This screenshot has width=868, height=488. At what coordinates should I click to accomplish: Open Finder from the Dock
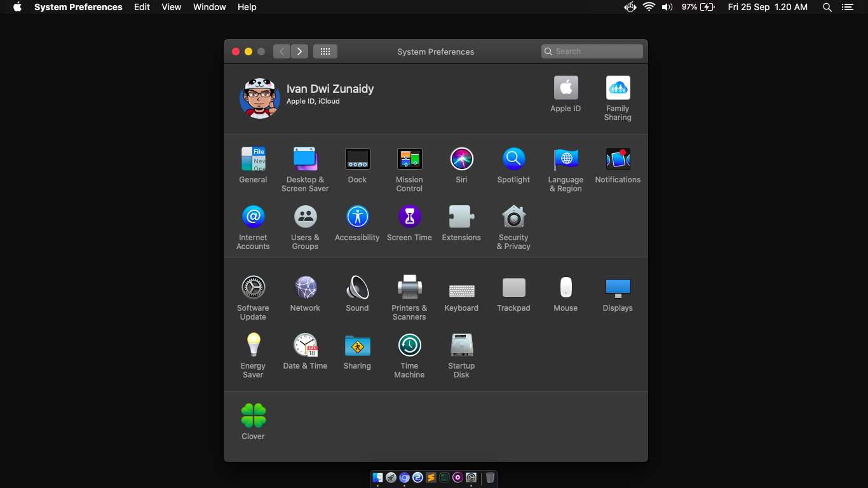(x=378, y=477)
